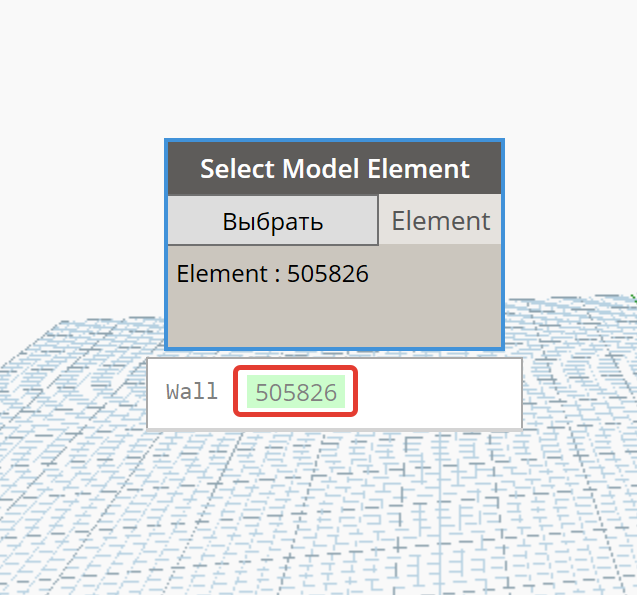This screenshot has height=595, width=637.
Task: Click the Wall label in preview bubble
Action: pos(192,392)
